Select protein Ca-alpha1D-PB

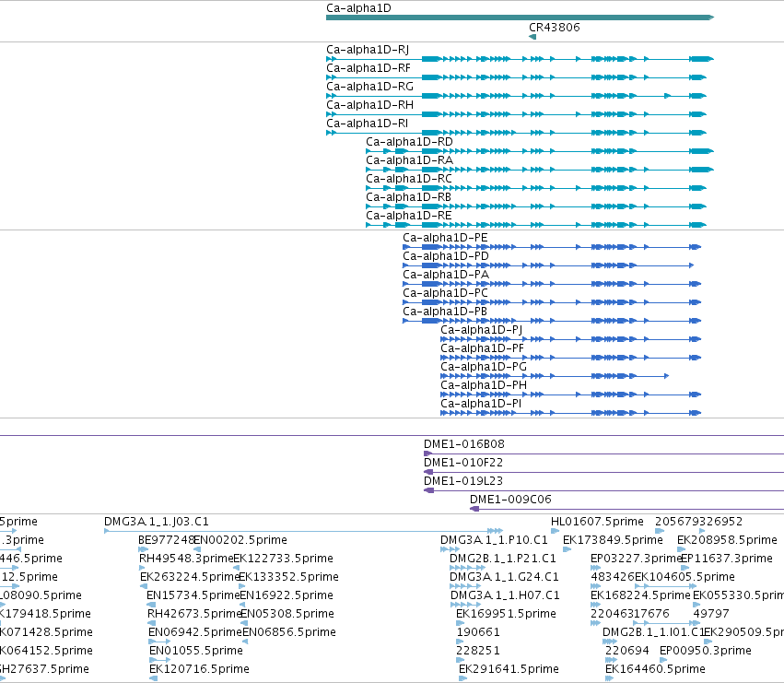(x=552, y=322)
